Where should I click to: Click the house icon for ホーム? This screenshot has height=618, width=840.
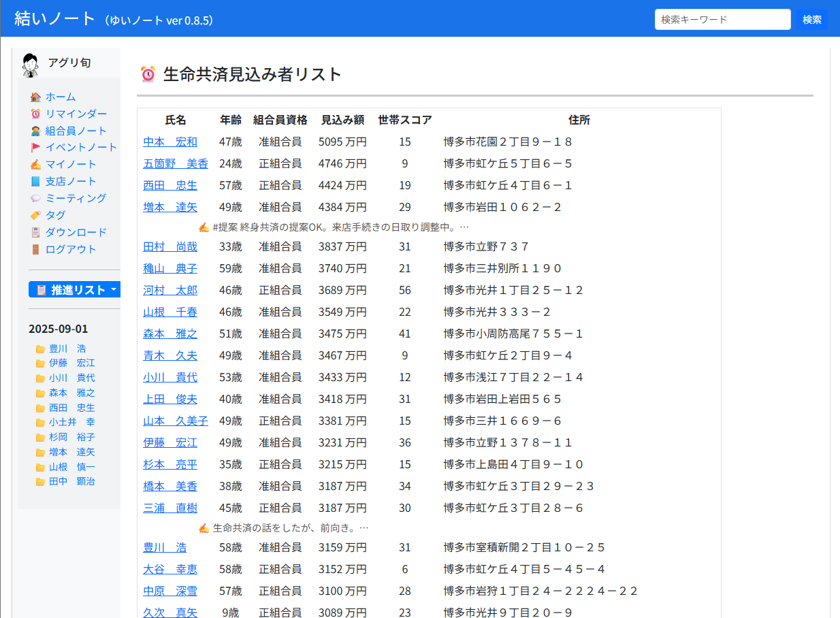(36, 97)
